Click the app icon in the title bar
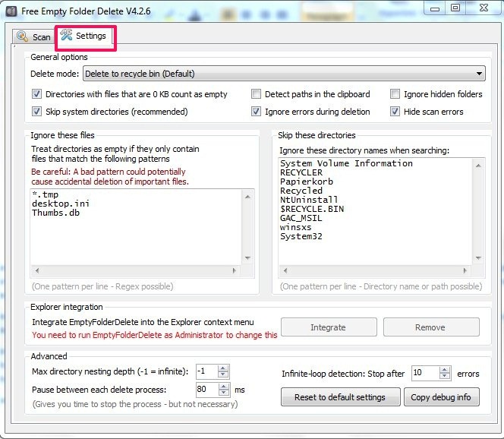 (11, 11)
